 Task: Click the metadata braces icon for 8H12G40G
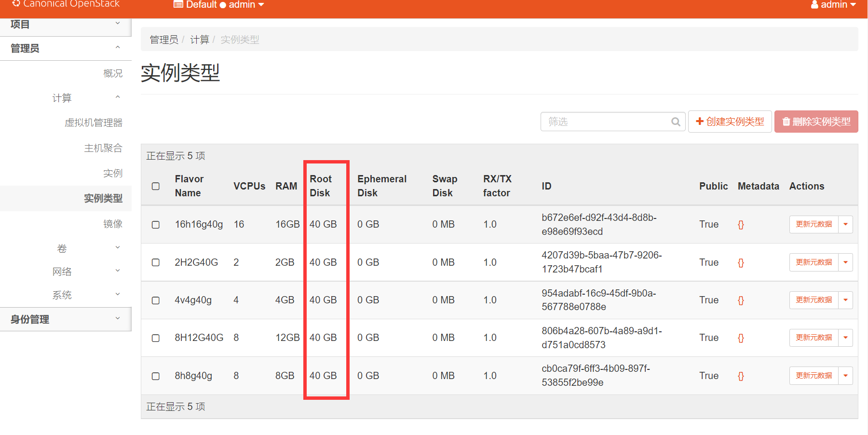click(x=741, y=338)
